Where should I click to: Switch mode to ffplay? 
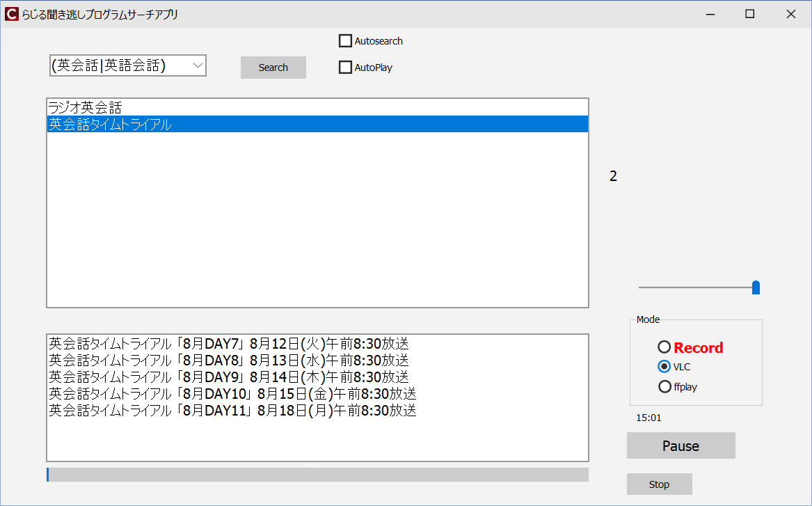(x=664, y=387)
